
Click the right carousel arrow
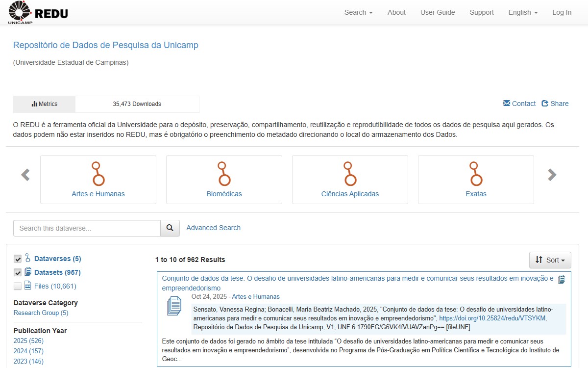click(553, 175)
